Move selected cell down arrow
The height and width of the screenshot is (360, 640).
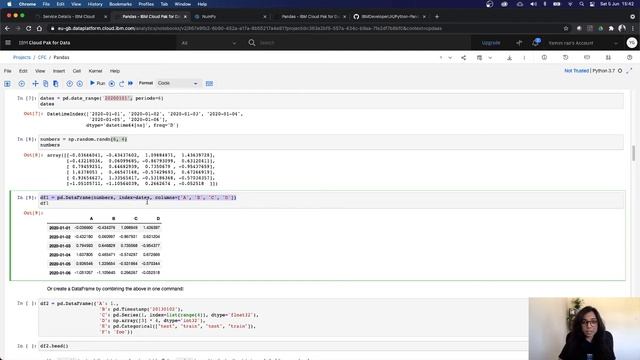tap(80, 83)
